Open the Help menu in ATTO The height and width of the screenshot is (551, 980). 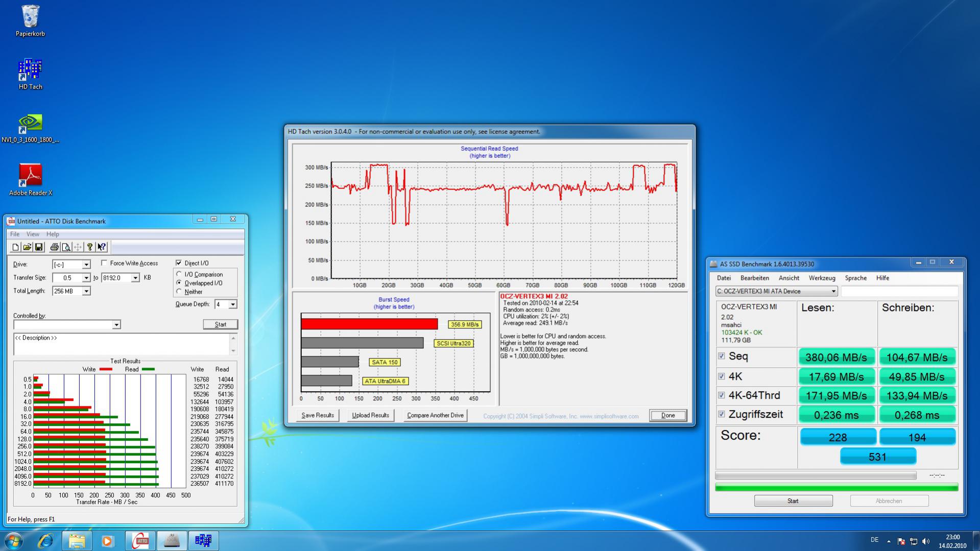53,234
